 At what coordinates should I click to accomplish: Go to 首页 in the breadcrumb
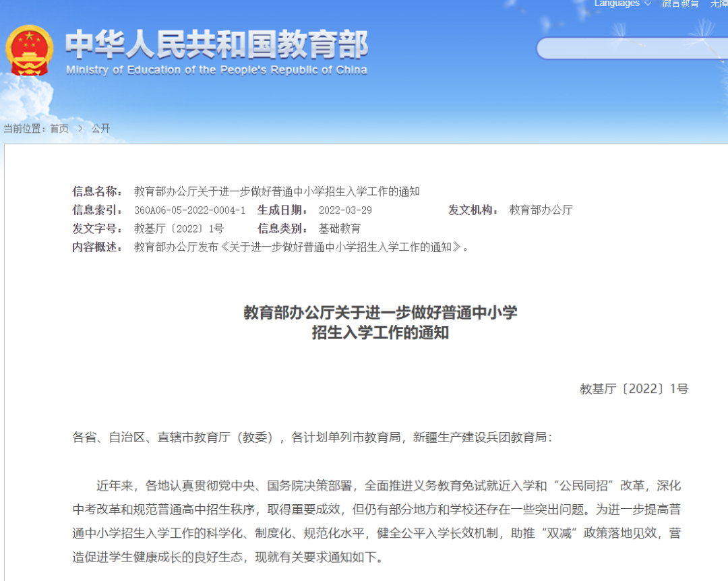(x=59, y=129)
